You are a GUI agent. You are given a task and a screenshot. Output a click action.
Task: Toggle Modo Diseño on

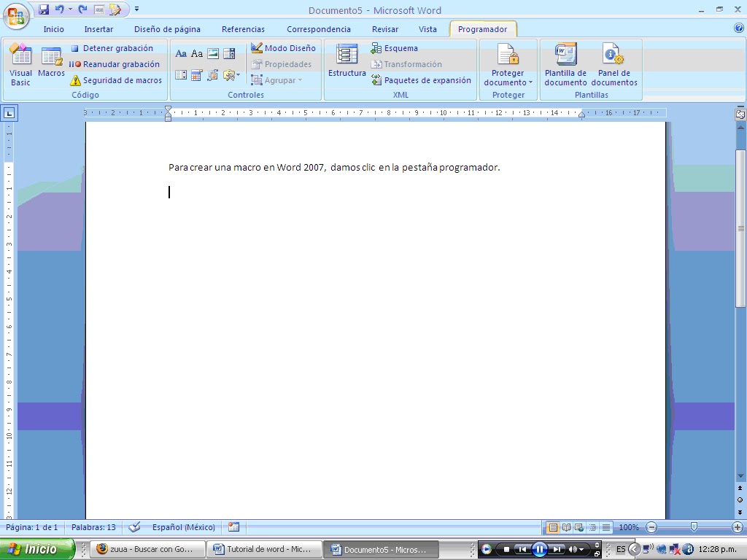(285, 48)
